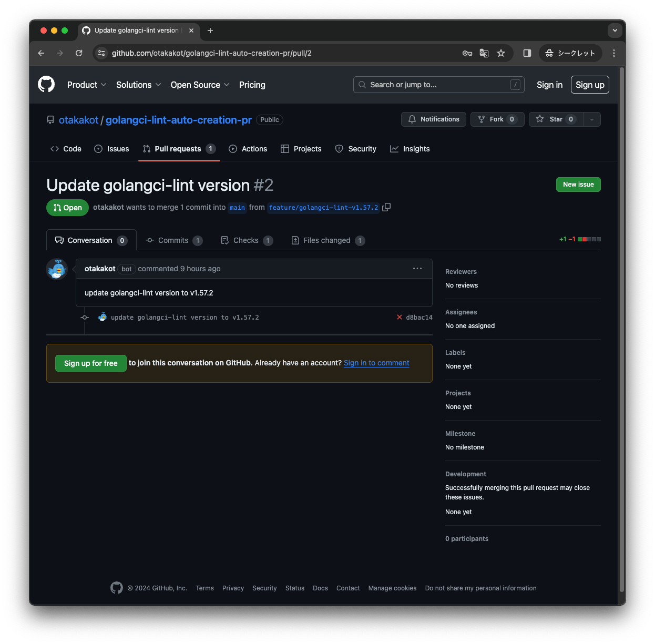Open the Star lists dropdown arrow

tap(592, 119)
